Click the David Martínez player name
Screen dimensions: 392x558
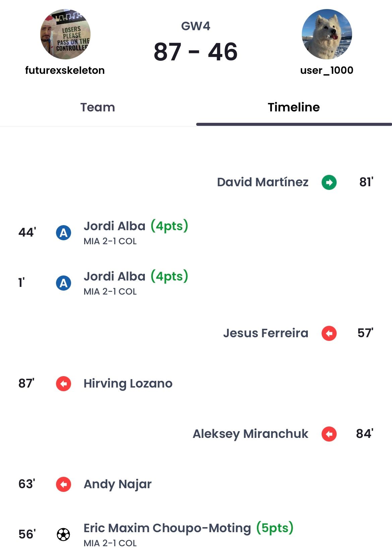[263, 182]
